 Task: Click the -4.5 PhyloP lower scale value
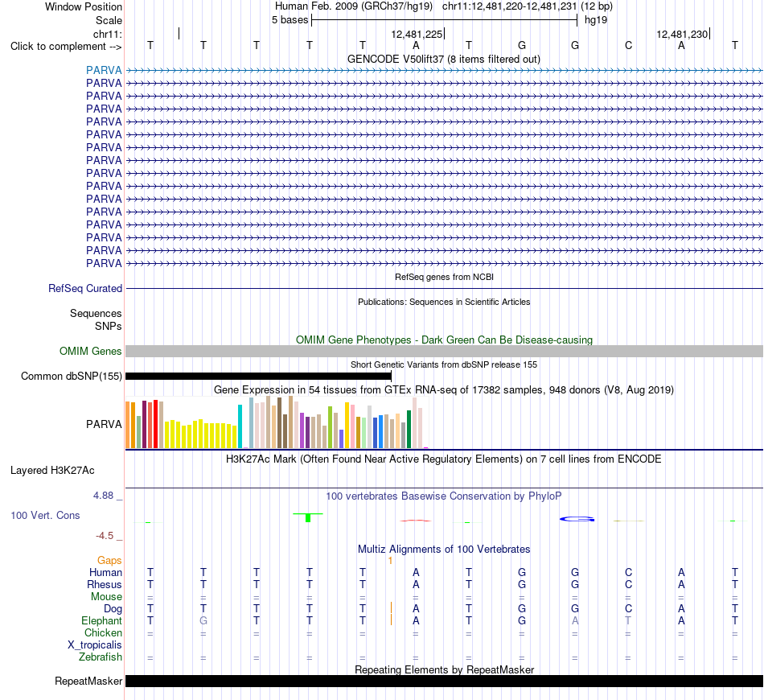coord(105,536)
